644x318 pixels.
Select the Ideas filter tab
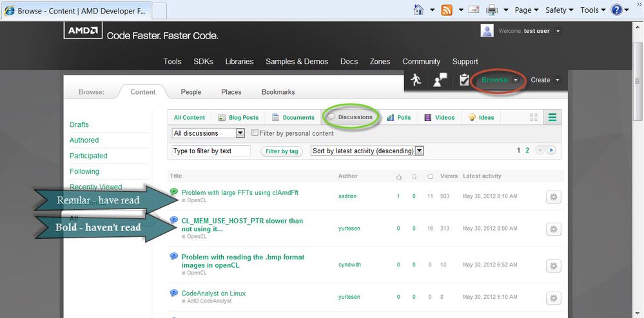pos(481,117)
